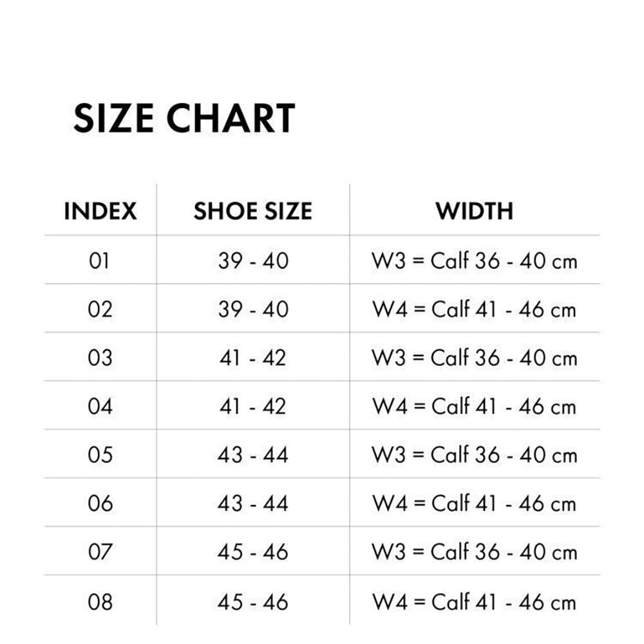This screenshot has height=644, width=644.
Task: Click index 07 cell
Action: (100, 552)
